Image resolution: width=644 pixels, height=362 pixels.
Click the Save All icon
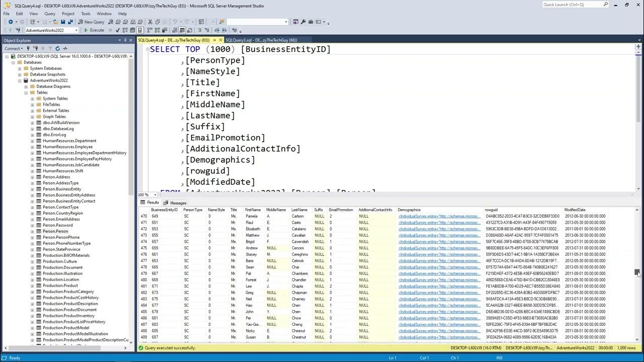pos(70,22)
